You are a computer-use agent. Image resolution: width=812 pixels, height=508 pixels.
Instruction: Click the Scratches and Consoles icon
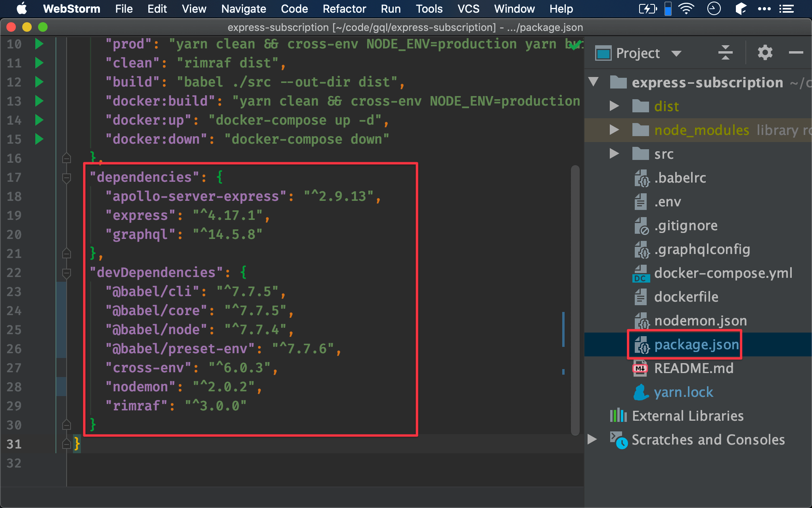[619, 440]
